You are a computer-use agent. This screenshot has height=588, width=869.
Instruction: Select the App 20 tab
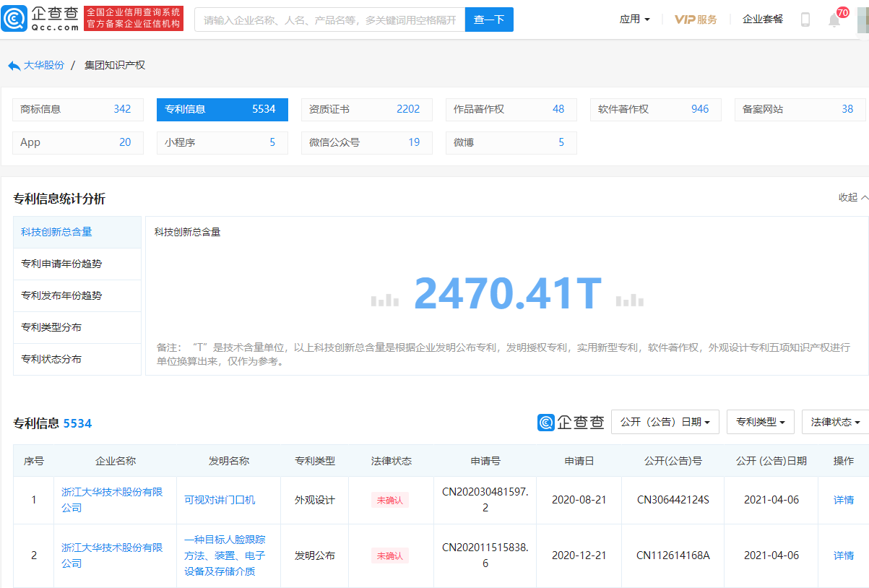click(78, 142)
